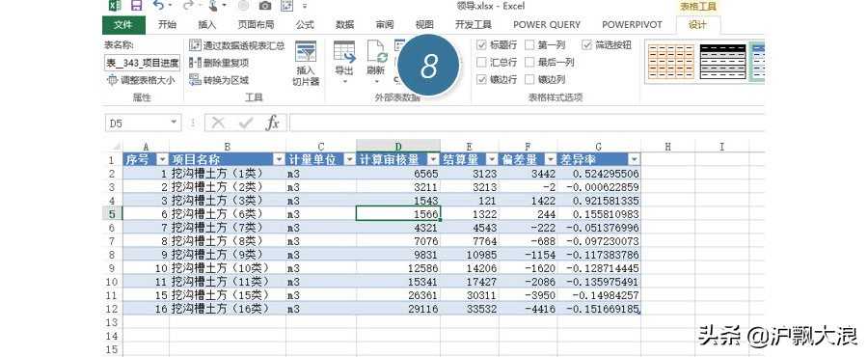Select cell with value 0.921581335

pos(599,201)
